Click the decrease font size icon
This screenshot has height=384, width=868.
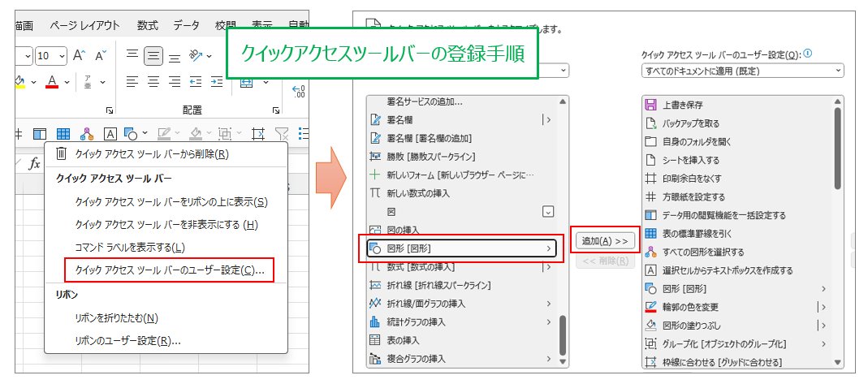[101, 55]
